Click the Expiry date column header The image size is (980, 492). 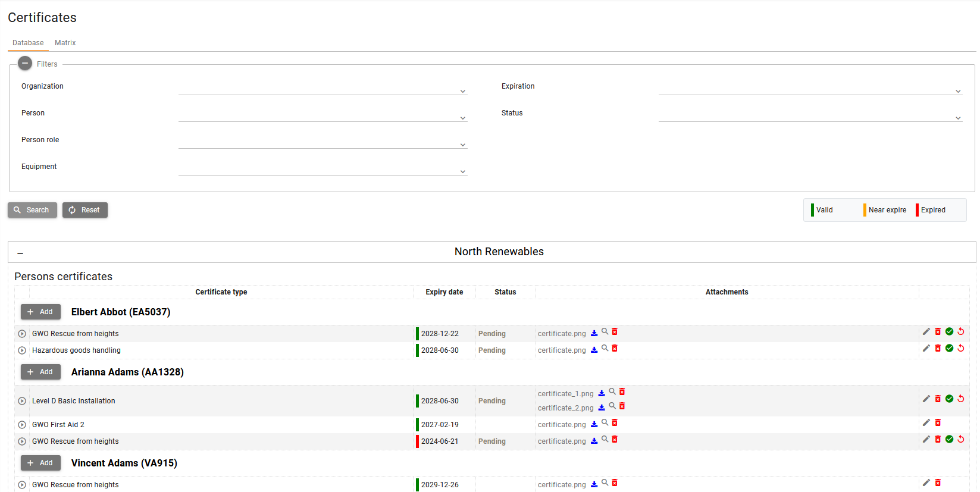pyautogui.click(x=444, y=292)
